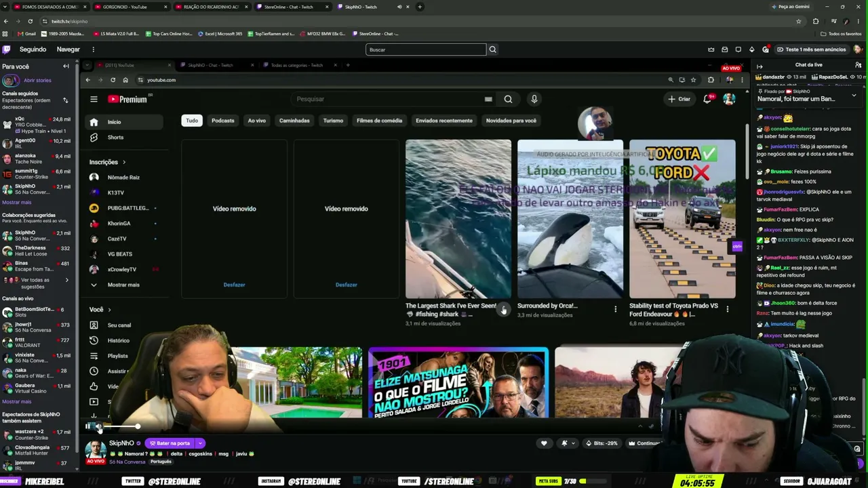
Task: Bookmark this page with the star icon
Action: click(799, 21)
